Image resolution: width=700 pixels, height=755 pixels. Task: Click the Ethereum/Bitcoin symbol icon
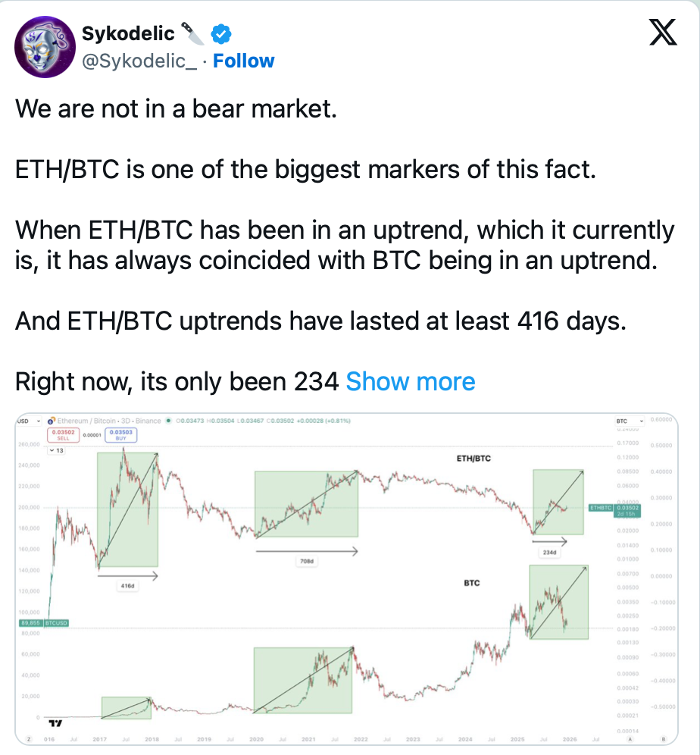coord(52,421)
